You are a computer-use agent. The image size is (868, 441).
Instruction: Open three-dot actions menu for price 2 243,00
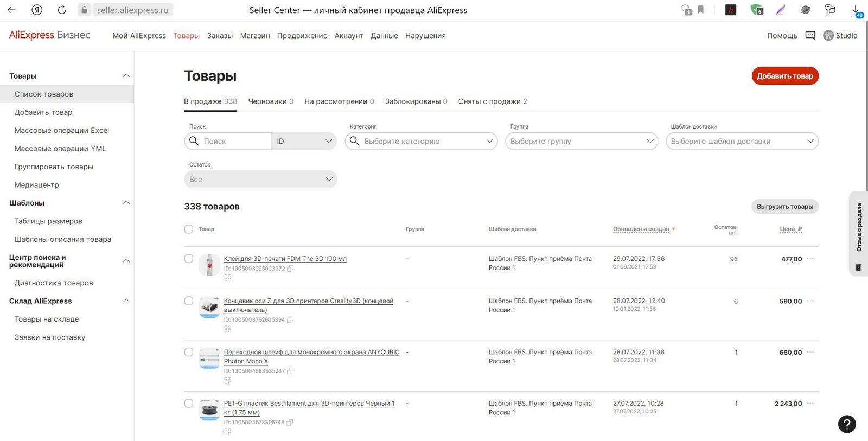click(x=810, y=404)
